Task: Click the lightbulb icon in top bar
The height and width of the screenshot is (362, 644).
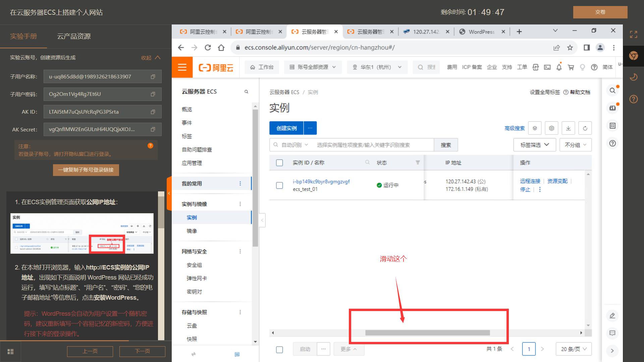Action: point(582,67)
